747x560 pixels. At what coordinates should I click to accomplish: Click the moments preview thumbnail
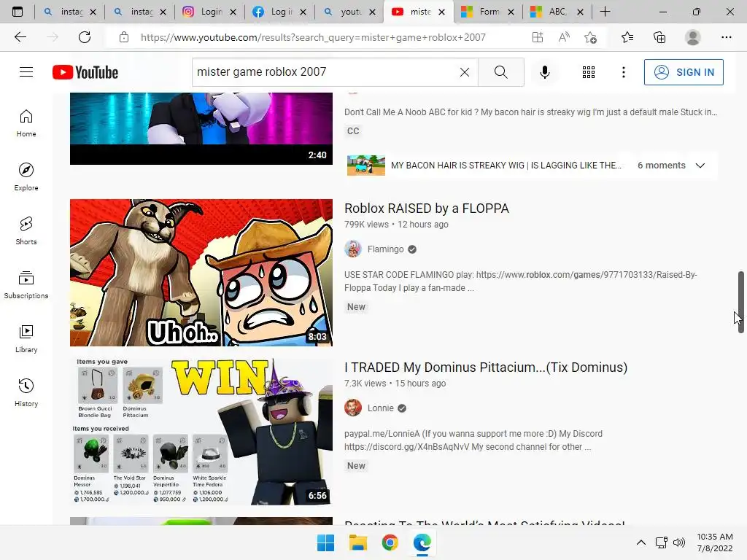click(x=366, y=166)
